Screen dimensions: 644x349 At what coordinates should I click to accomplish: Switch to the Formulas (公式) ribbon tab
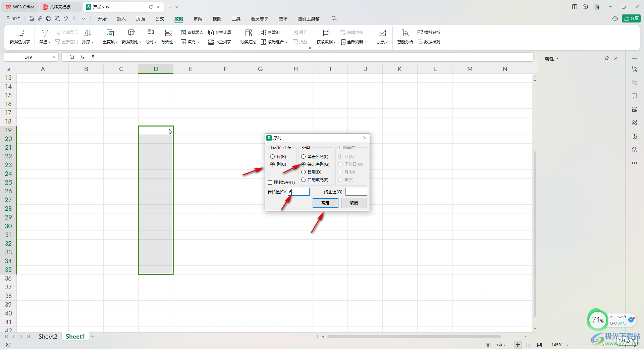[160, 19]
